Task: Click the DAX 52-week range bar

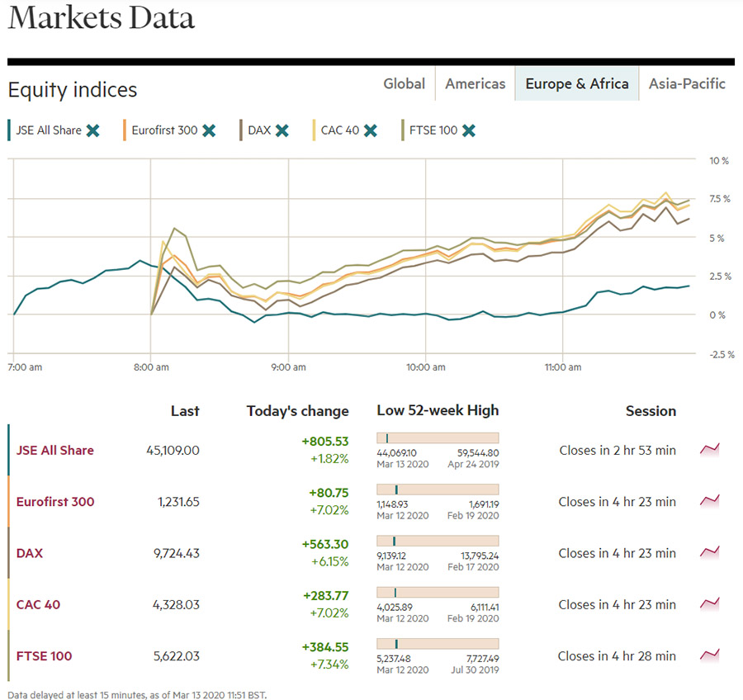Action: click(438, 541)
